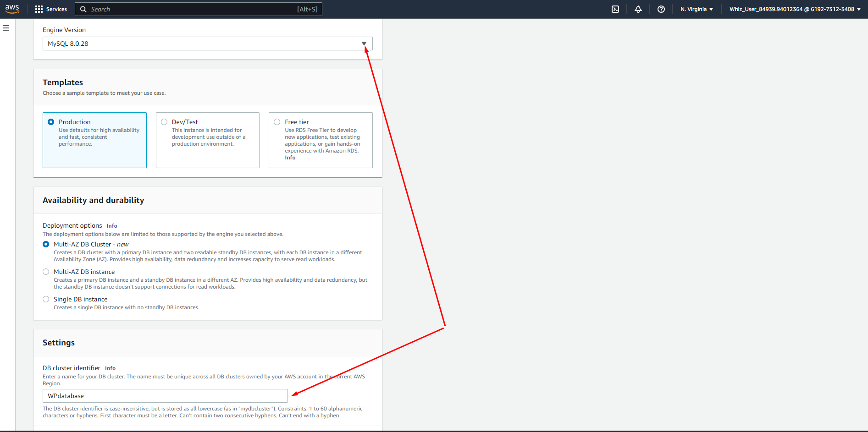This screenshot has height=432, width=868.
Task: Select the Dev/Test template
Action: click(208, 140)
